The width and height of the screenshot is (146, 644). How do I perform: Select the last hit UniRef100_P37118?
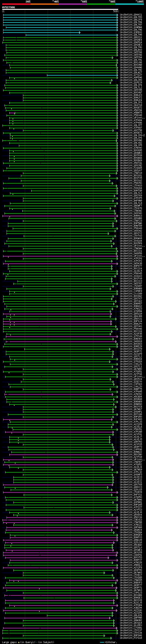131,638
